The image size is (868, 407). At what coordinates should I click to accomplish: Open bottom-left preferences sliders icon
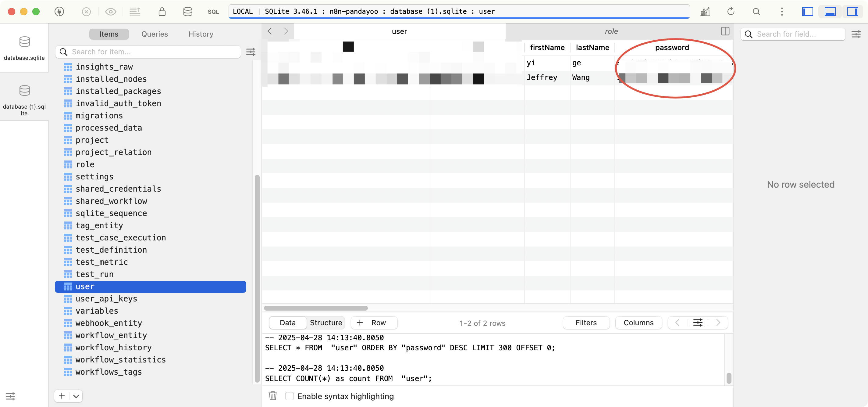pos(10,396)
